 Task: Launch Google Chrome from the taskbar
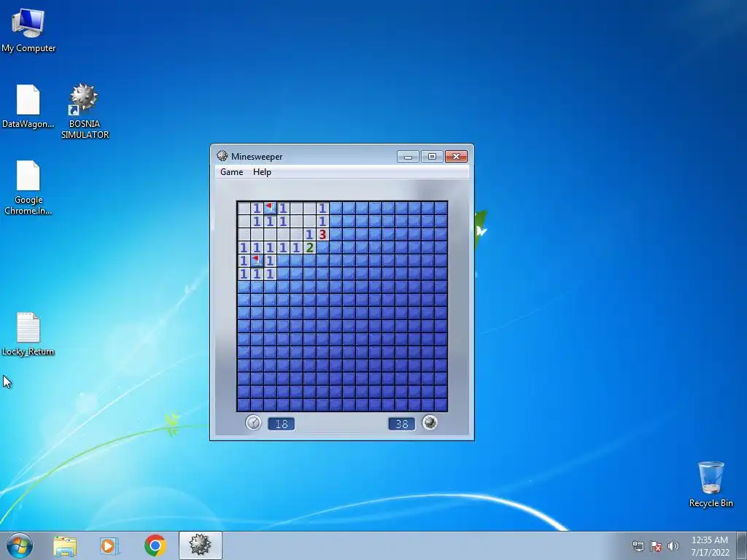click(155, 545)
